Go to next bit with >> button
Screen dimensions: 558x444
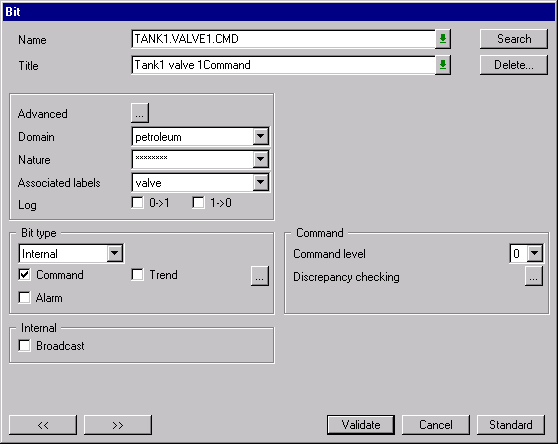(118, 425)
